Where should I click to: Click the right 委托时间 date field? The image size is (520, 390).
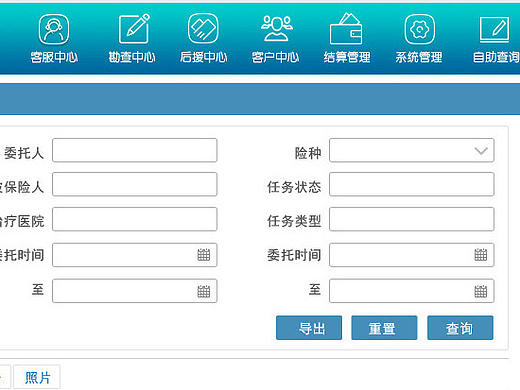[412, 255]
